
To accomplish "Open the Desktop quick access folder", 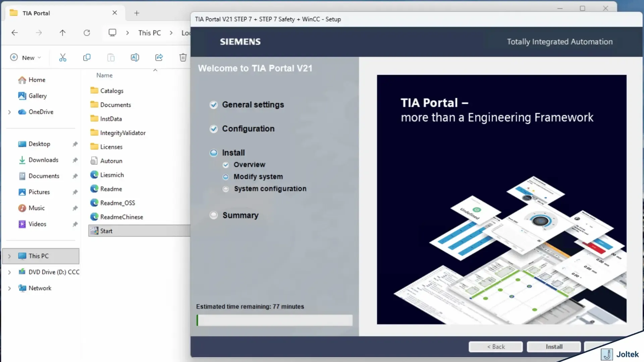I will point(34,144).
